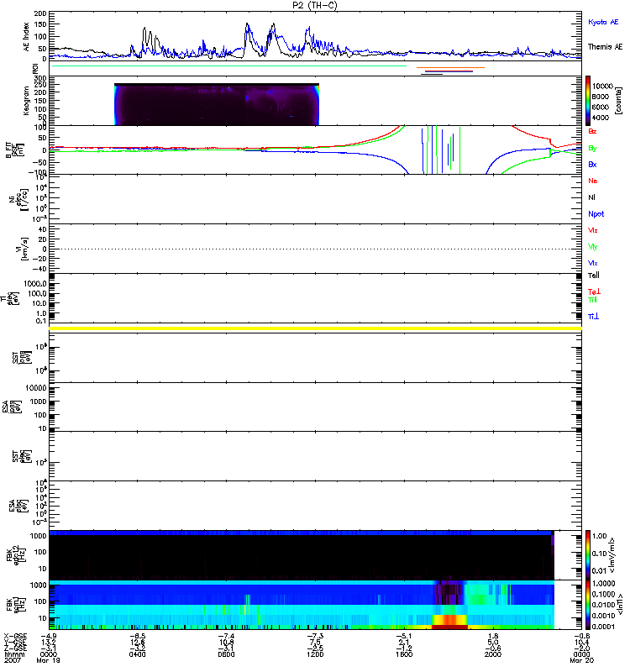The width and height of the screenshot is (630, 672).
Task: Click the Keogram axis label
Action: click(x=26, y=101)
